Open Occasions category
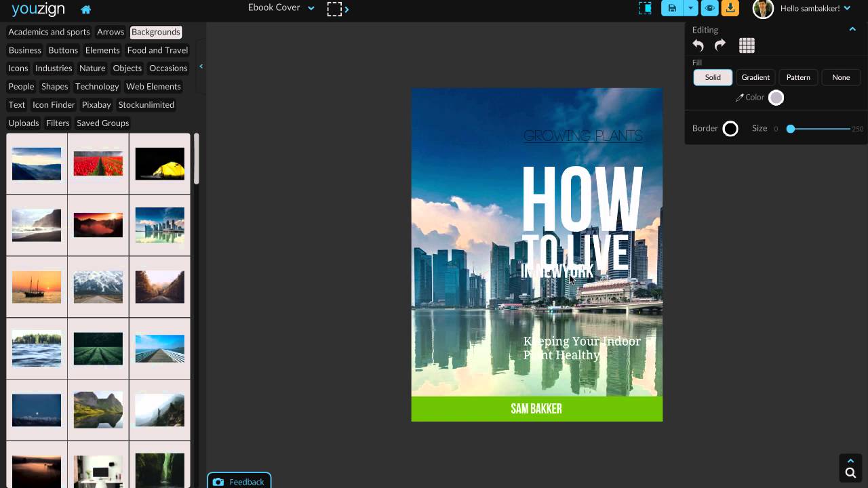 click(x=168, y=68)
